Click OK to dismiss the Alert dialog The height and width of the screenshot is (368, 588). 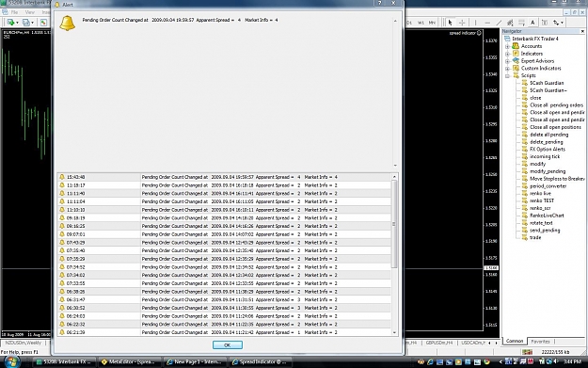(x=228, y=344)
